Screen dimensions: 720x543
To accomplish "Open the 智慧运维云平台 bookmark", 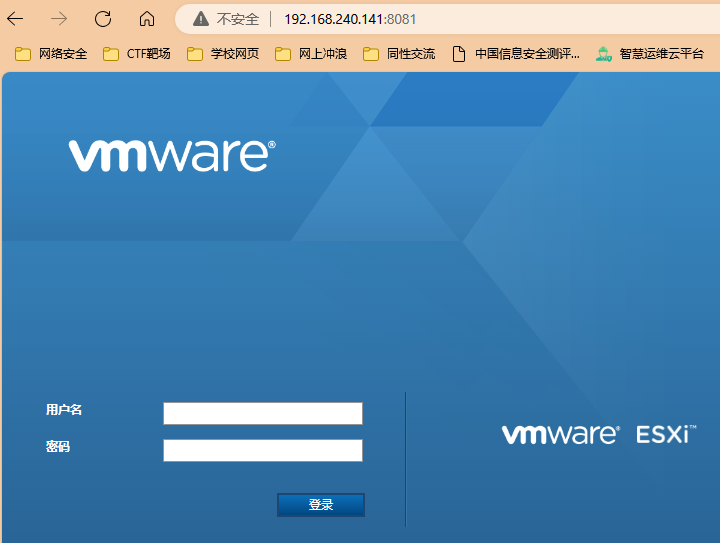I will click(649, 54).
